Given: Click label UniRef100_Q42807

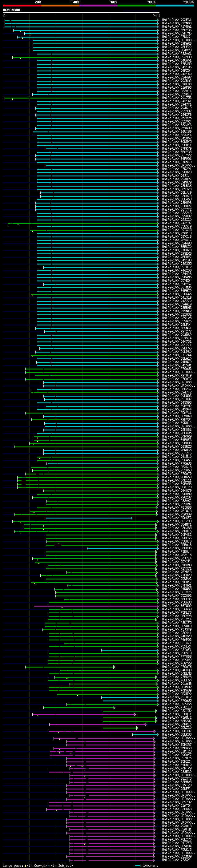Looking at the screenshot, I should 177,138.
